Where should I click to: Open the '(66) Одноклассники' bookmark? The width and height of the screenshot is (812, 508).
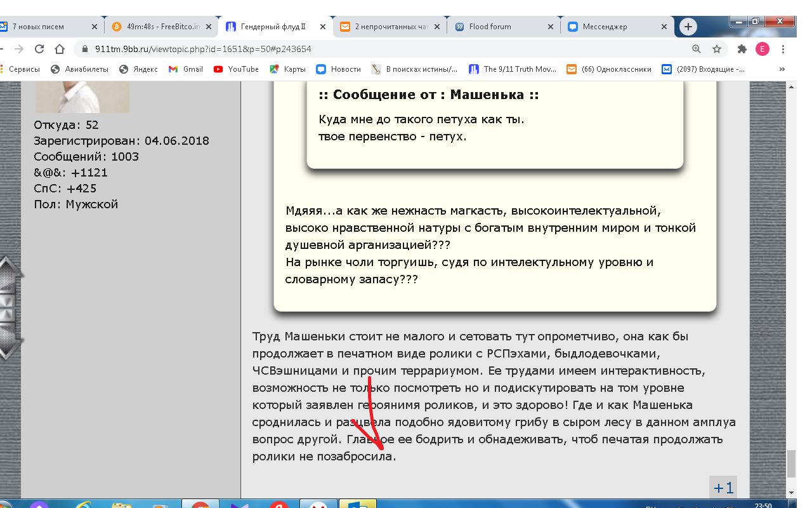(x=609, y=69)
